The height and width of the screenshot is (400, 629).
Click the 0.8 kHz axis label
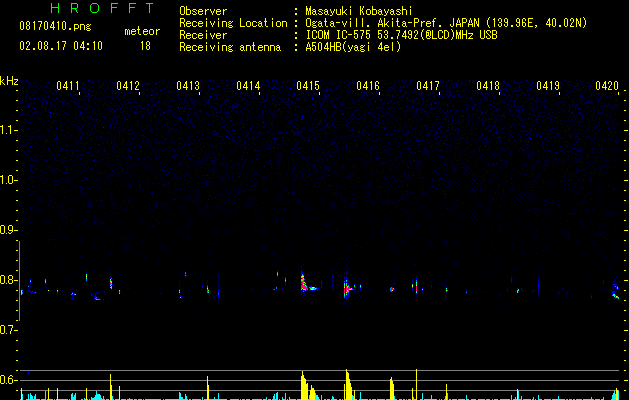pos(8,280)
